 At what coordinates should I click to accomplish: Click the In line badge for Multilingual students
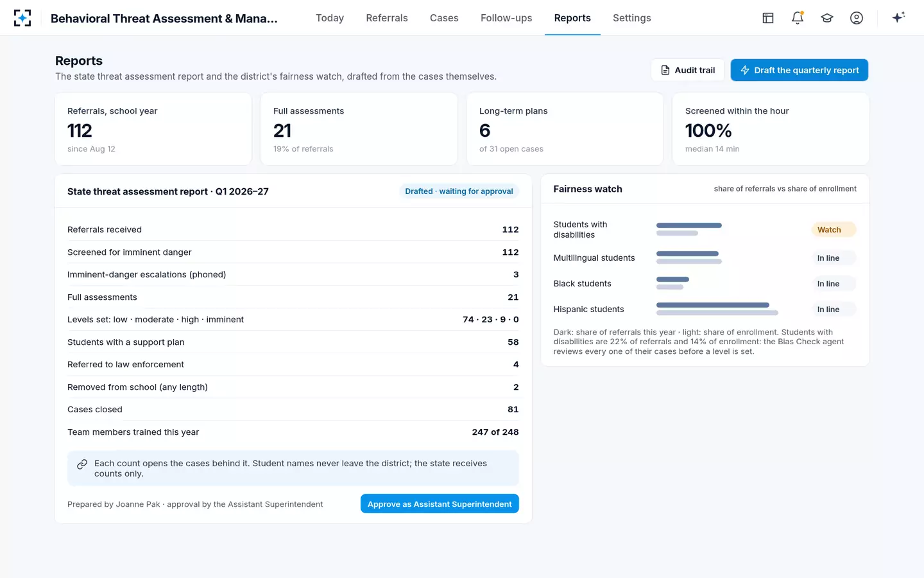click(x=834, y=258)
